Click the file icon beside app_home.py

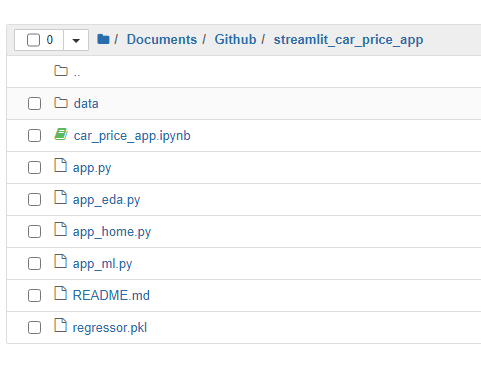click(x=60, y=229)
